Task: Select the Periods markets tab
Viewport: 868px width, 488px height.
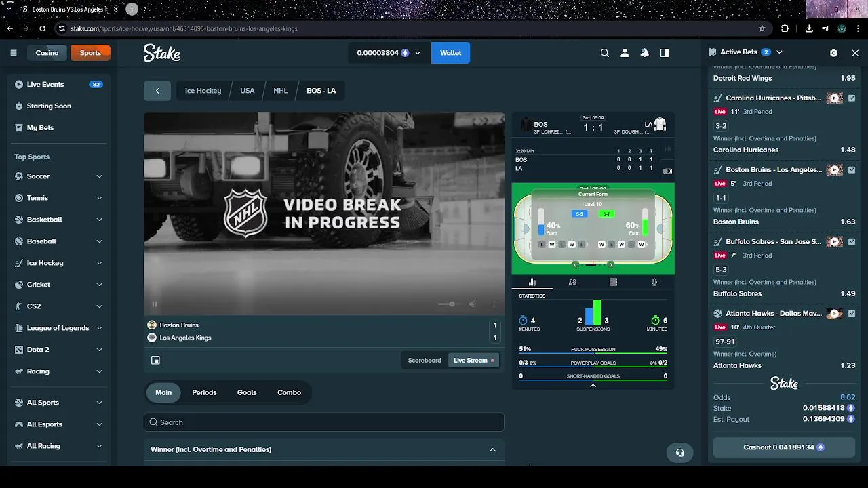Action: click(x=204, y=392)
